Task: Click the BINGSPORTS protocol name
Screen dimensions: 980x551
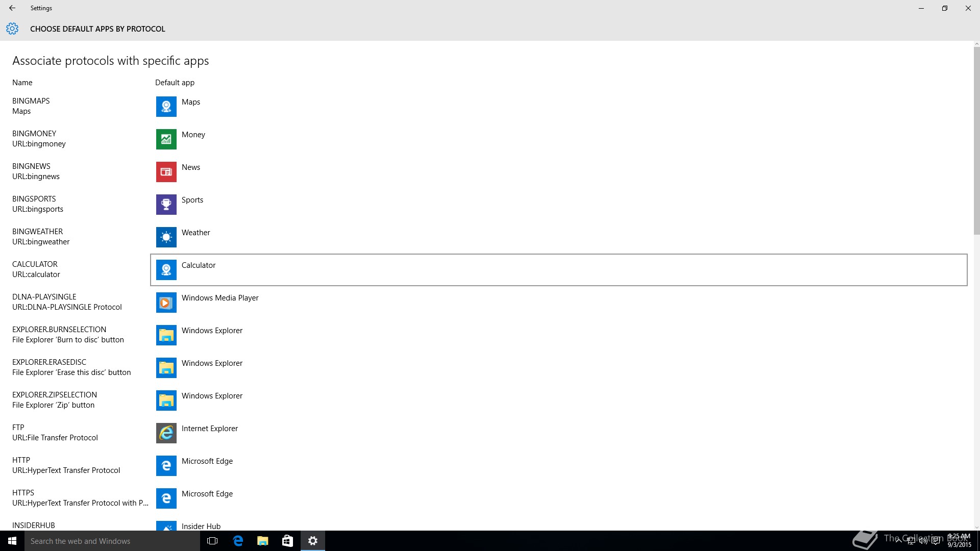Action: (x=34, y=199)
